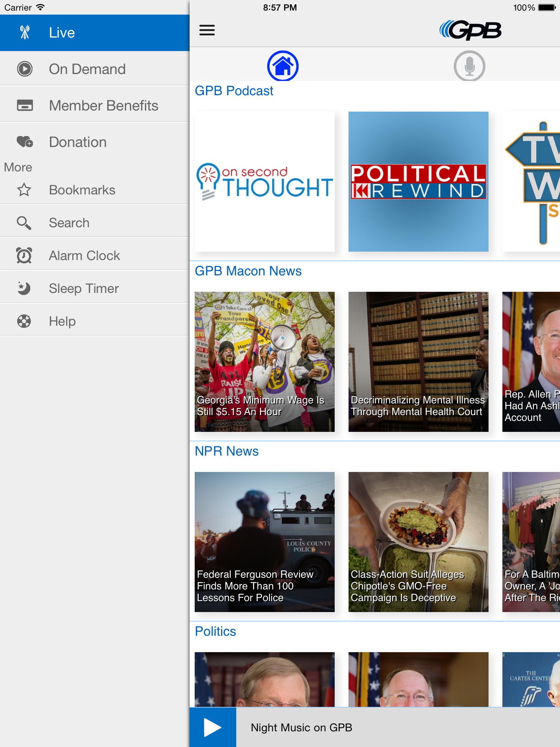Viewport: 560px width, 747px height.
Task: Tap the Search magnifier icon
Action: [x=24, y=223]
